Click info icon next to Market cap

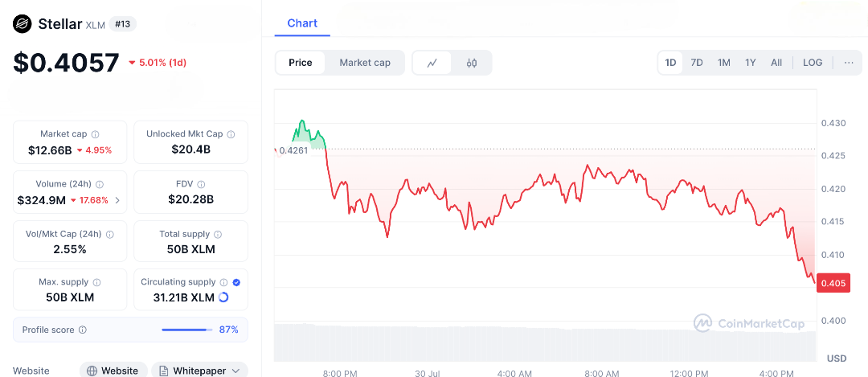(96, 134)
